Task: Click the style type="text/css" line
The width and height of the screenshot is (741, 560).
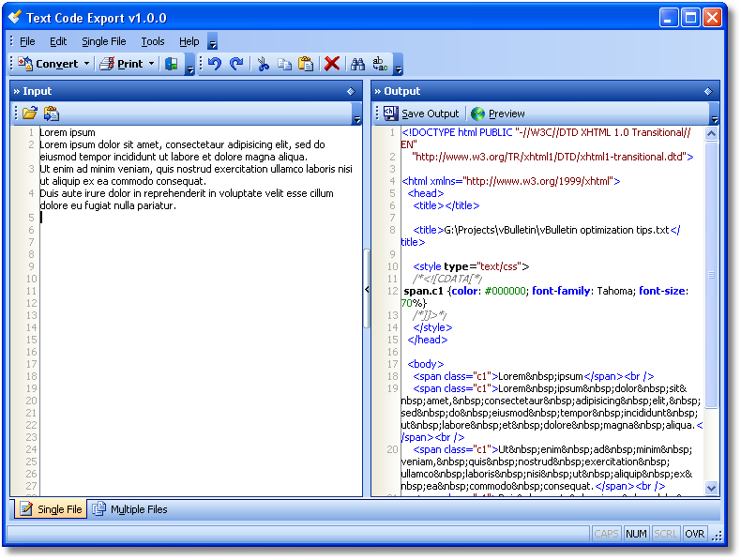Action: (x=471, y=266)
